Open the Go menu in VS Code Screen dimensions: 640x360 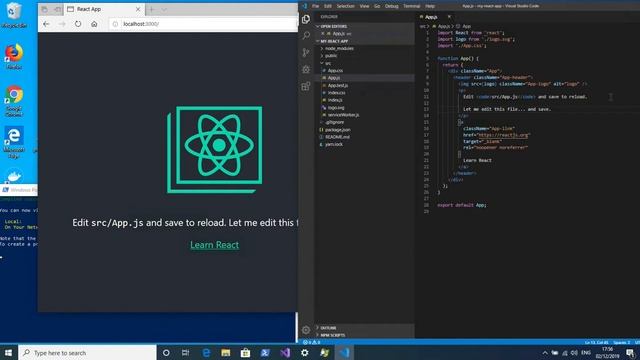click(x=377, y=6)
